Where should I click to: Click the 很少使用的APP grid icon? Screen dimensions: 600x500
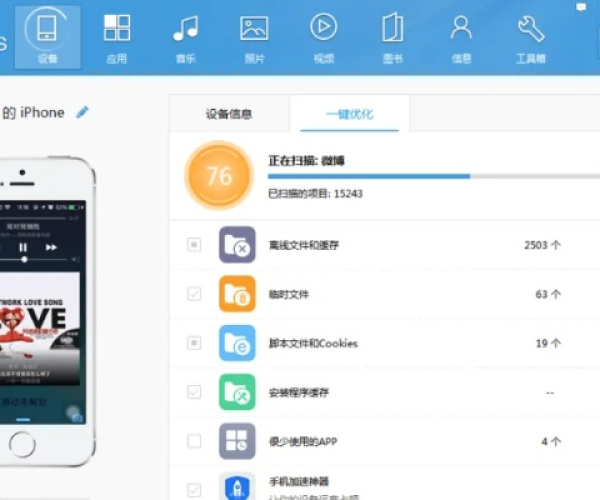(237, 441)
